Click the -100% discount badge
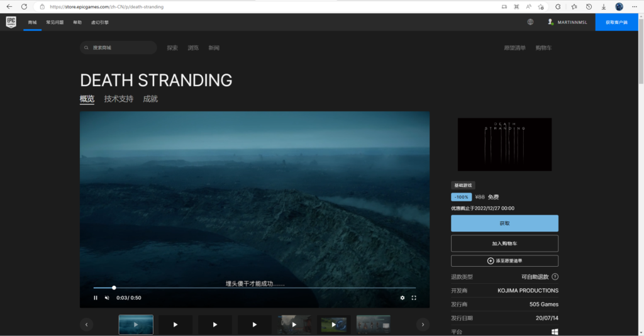This screenshot has width=644, height=336. tap(461, 197)
